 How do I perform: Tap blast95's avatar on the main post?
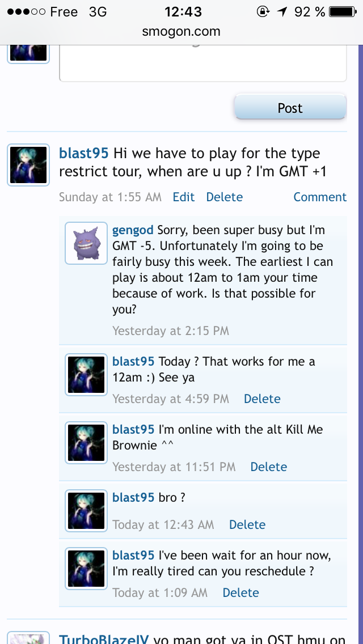point(28,165)
